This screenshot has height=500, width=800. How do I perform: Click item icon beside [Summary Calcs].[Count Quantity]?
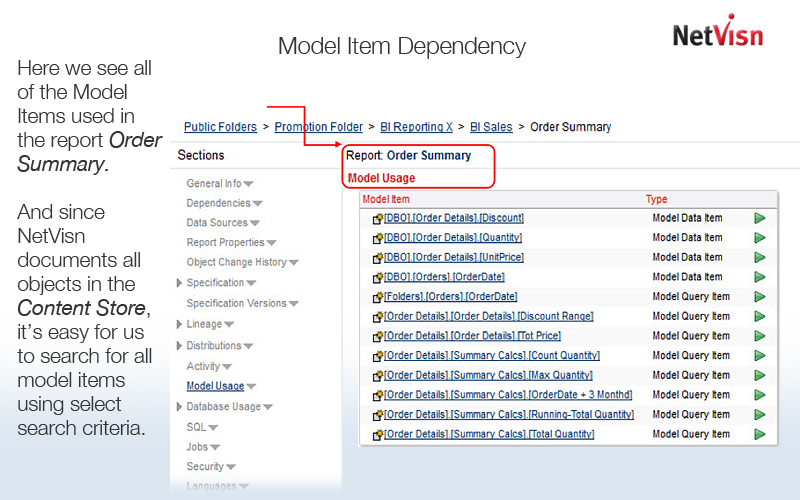378,356
